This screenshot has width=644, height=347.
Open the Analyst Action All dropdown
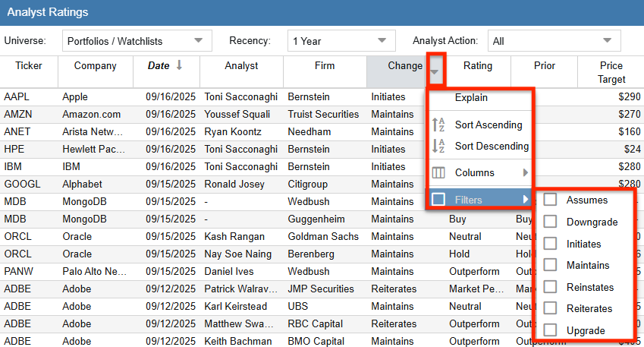tap(554, 41)
